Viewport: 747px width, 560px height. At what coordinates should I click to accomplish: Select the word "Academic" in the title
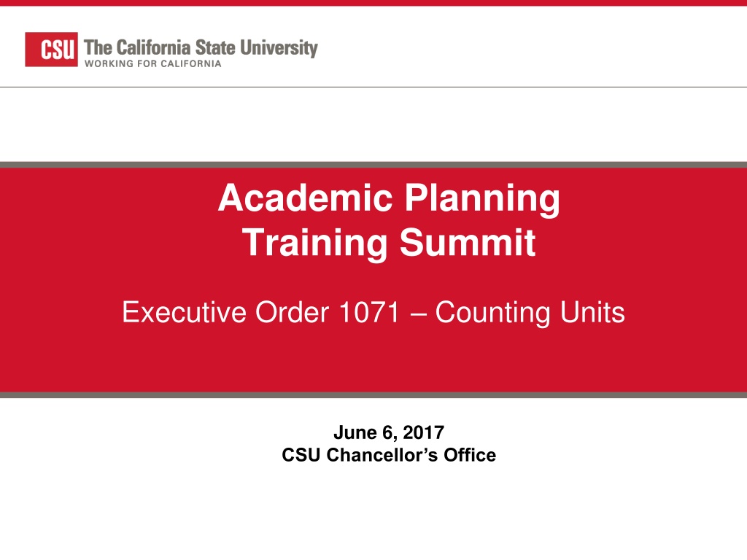coord(306,198)
